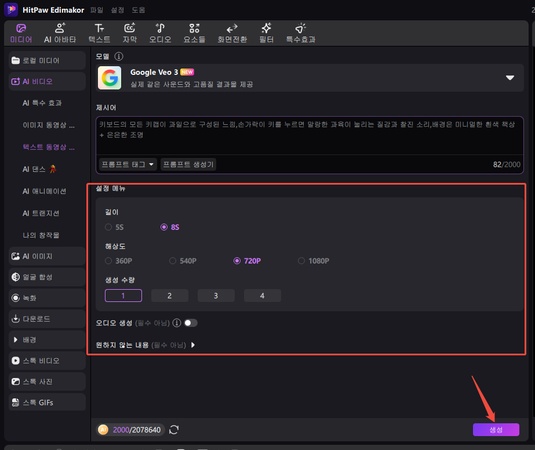Viewport: 535px width, 450px height.
Task: Open 녹화 (Record) in the sidebar
Action: point(47,298)
